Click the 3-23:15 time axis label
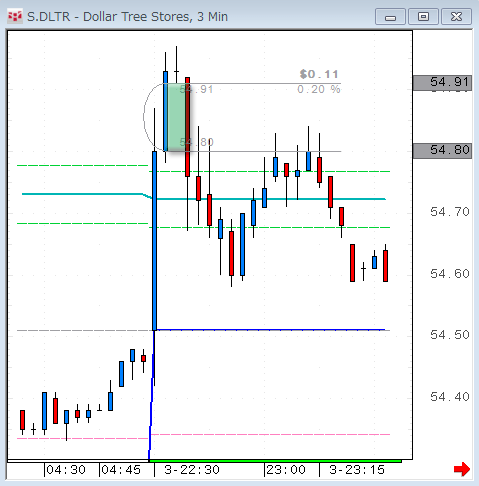Screen dimensions: 479x486 tap(357, 470)
